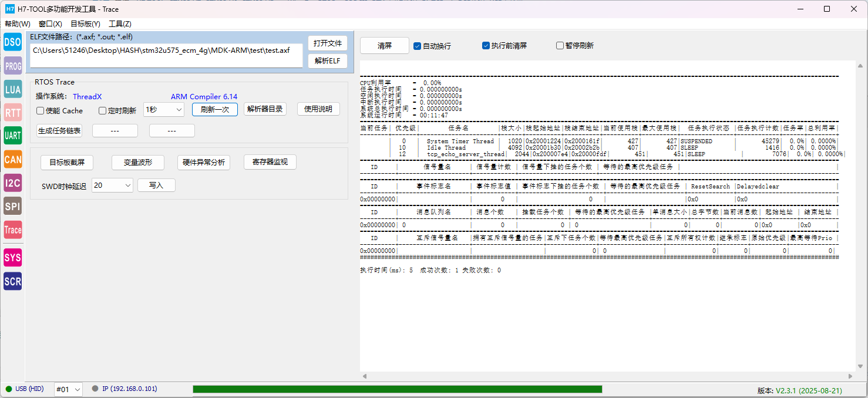Open the 目标板(Y) menu
This screenshot has height=398, width=868.
click(x=85, y=24)
